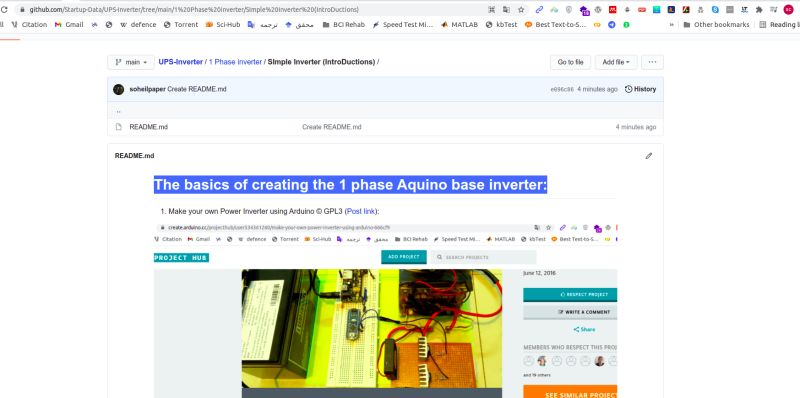Open the Post link hyperlink
The image size is (800, 398).
click(x=361, y=211)
